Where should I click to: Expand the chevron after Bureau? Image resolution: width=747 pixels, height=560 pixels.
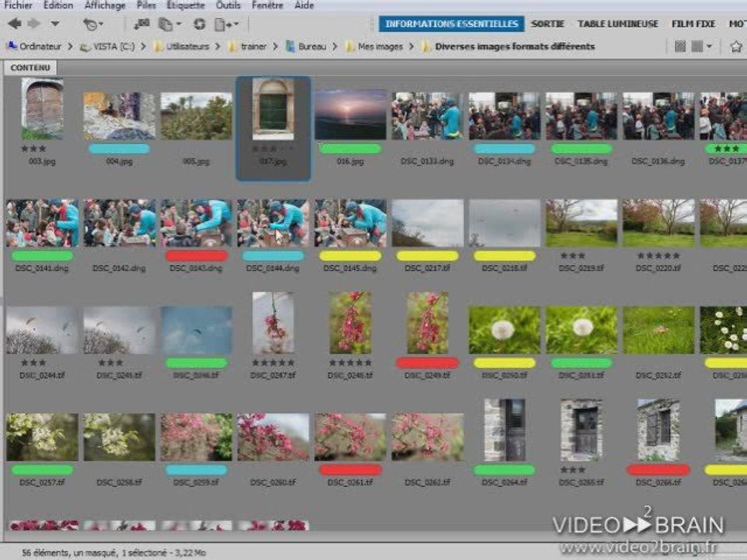(x=335, y=47)
